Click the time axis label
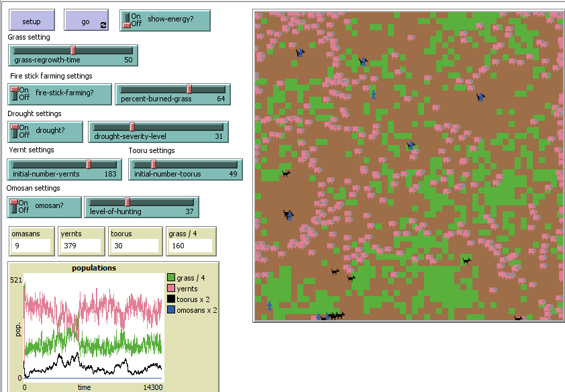565x392 pixels. pos(84,387)
